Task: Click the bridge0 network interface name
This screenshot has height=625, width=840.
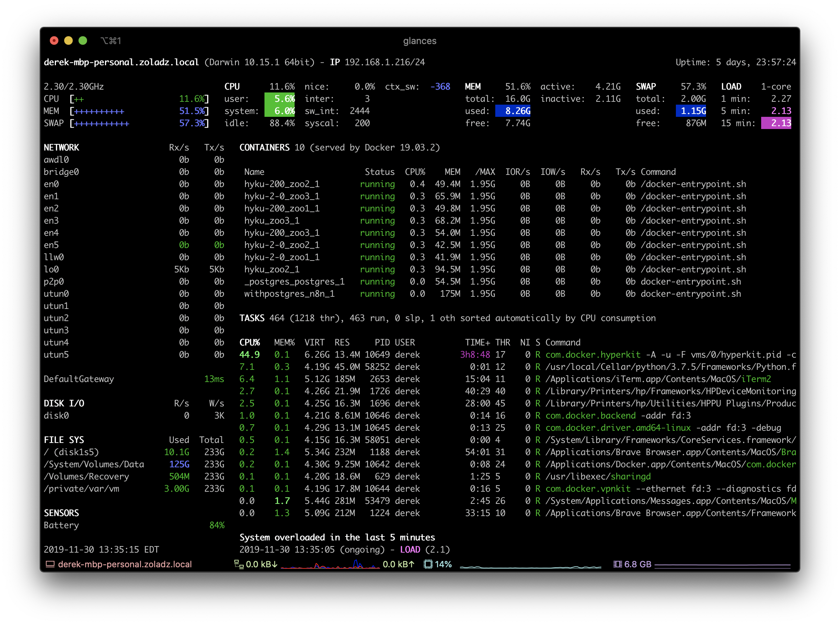Action: 61,172
